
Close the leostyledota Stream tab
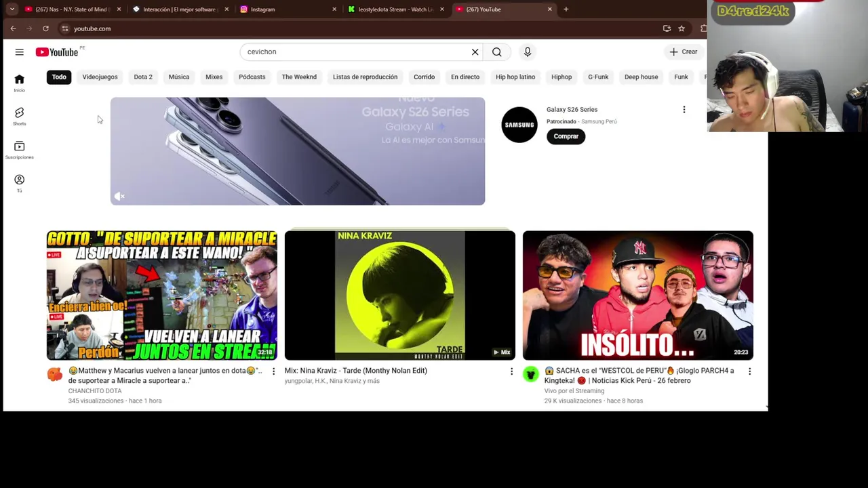(x=442, y=9)
